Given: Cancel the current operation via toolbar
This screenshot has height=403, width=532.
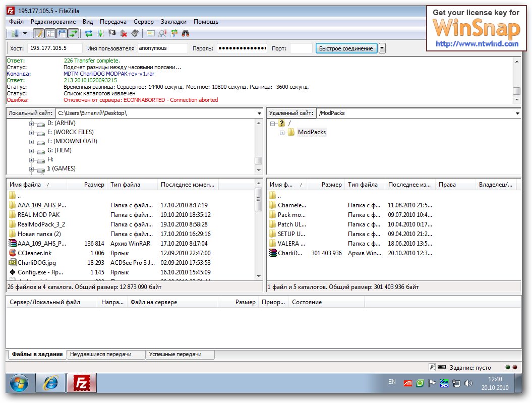Looking at the screenshot, I should click(x=112, y=34).
